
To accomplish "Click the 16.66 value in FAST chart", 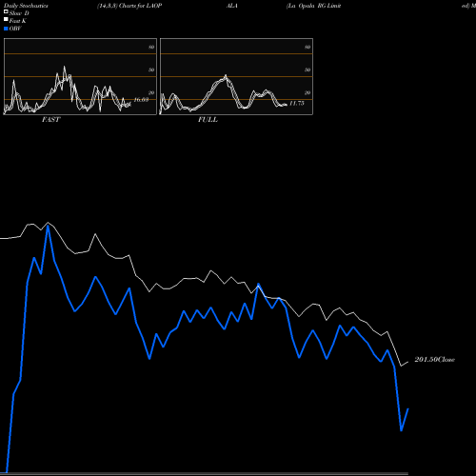I will click(x=141, y=100).
